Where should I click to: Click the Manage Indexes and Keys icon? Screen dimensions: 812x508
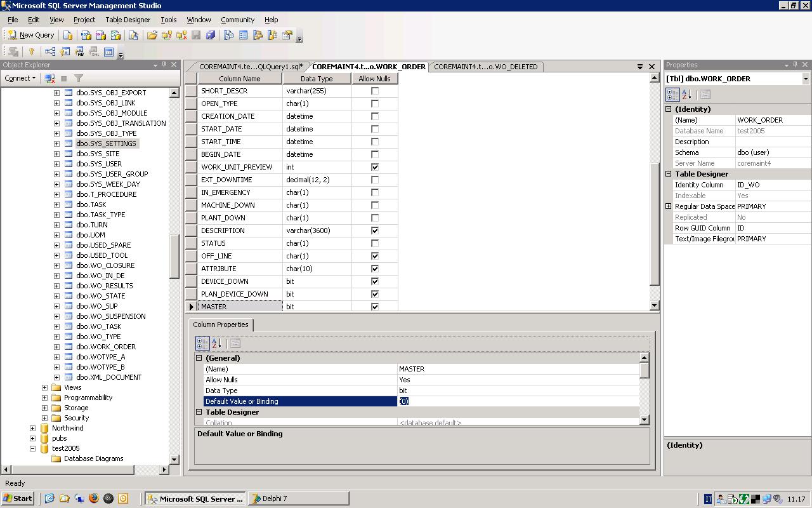point(65,51)
